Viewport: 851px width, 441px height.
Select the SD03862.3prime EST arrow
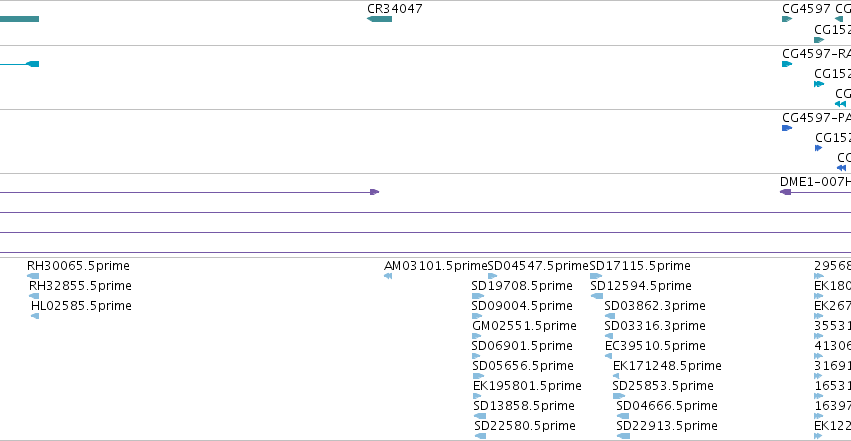tap(610, 316)
